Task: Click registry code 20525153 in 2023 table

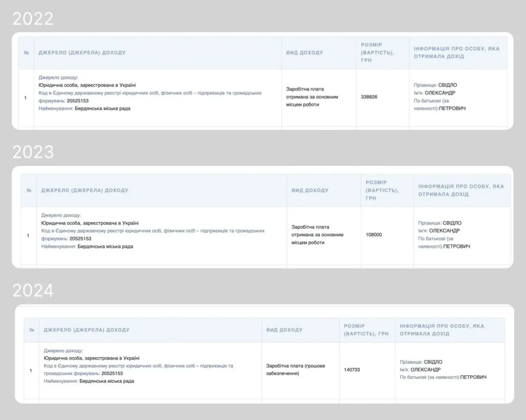Action: pyautogui.click(x=80, y=239)
